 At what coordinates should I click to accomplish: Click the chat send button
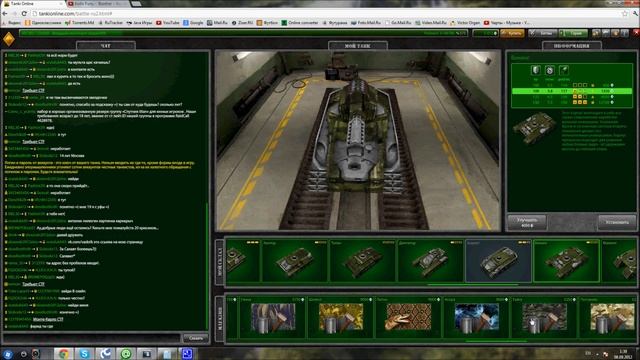[x=196, y=338]
